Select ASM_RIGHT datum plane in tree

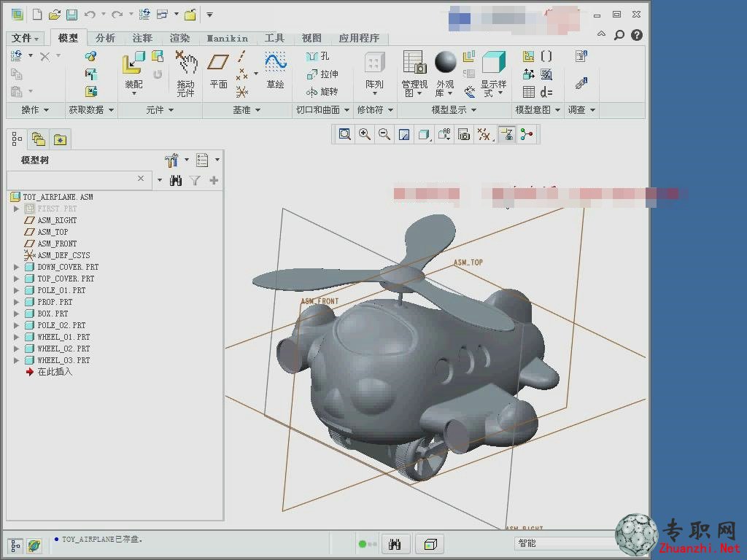click(50, 220)
